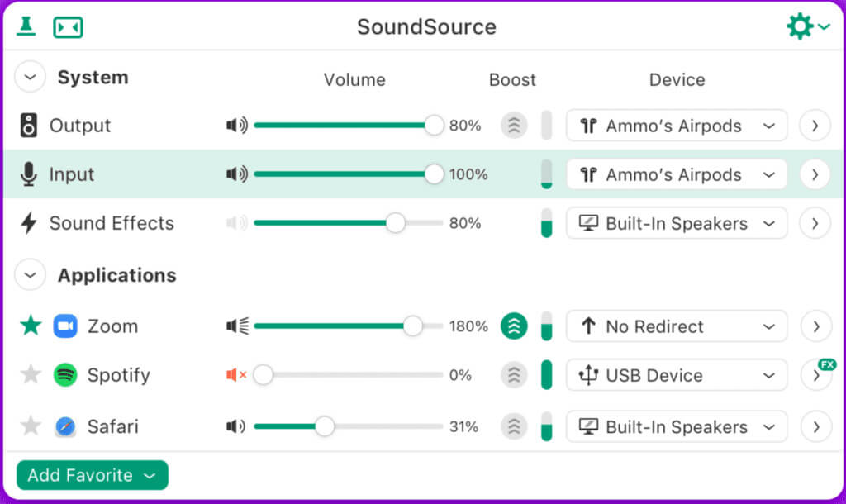Click the Spotify level meter

coord(547,374)
